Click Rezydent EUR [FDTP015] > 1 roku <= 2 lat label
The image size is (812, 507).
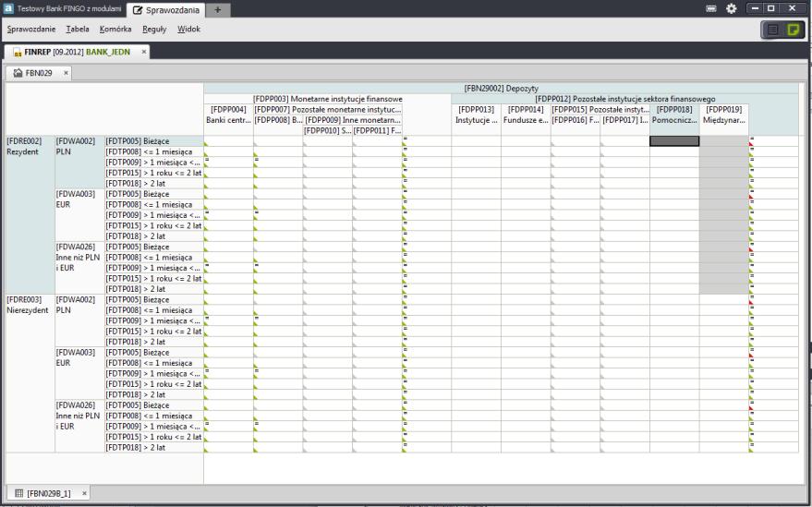(153, 225)
